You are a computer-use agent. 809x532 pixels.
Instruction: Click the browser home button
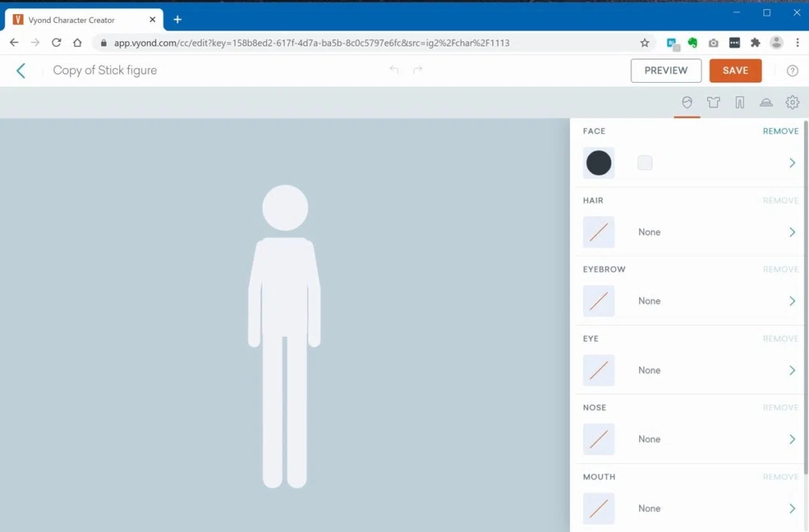(77, 43)
